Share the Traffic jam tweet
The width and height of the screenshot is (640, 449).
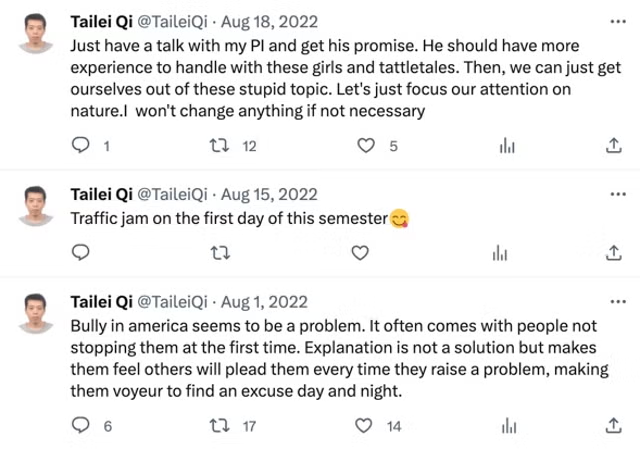click(x=613, y=253)
